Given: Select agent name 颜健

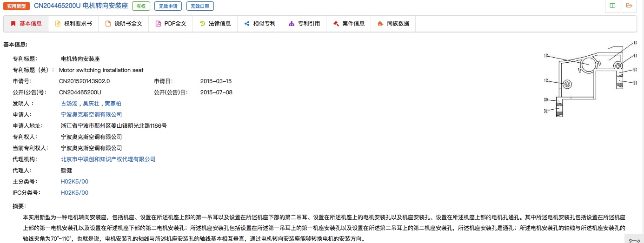Looking at the screenshot, I should [66, 171].
